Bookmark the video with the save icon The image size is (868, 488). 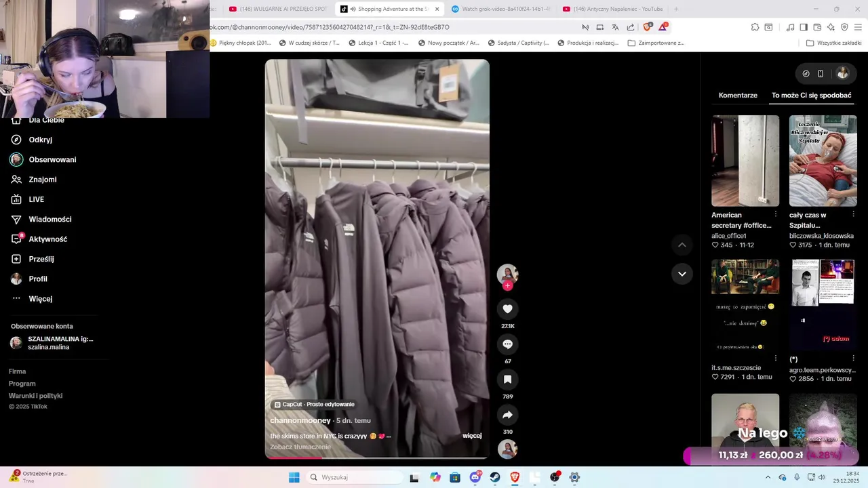click(507, 380)
